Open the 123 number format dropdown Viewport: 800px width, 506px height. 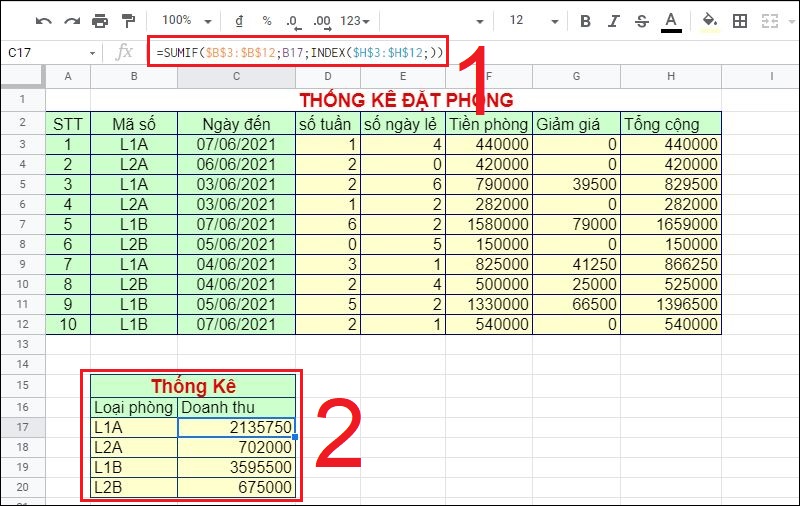355,21
